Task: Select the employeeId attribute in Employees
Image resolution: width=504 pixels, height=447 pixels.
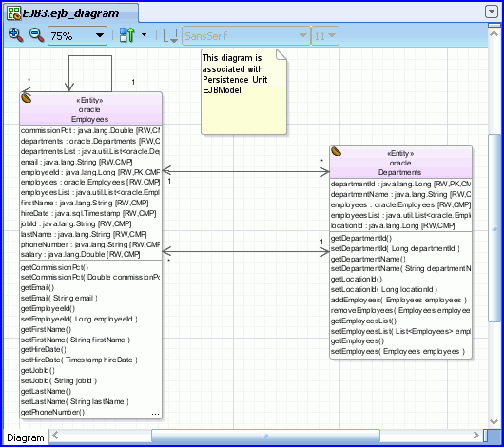Action: point(90,172)
